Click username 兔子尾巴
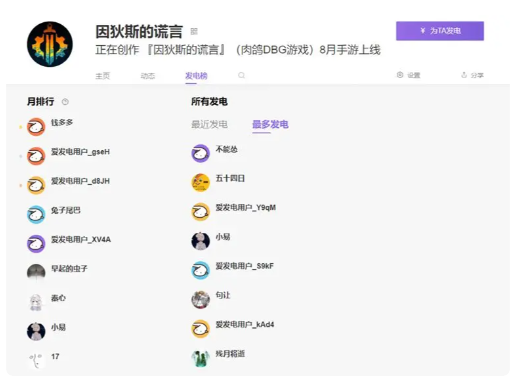 [x=66, y=210]
